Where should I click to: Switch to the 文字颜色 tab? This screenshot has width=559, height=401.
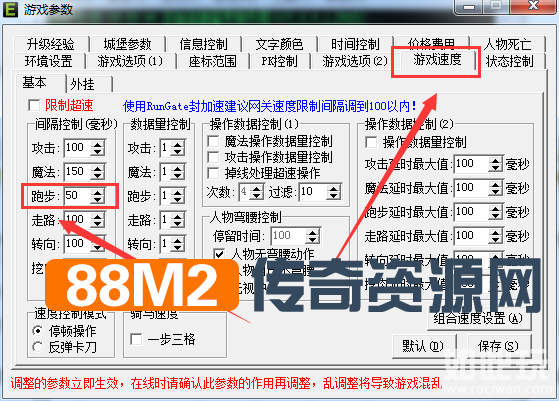279,45
